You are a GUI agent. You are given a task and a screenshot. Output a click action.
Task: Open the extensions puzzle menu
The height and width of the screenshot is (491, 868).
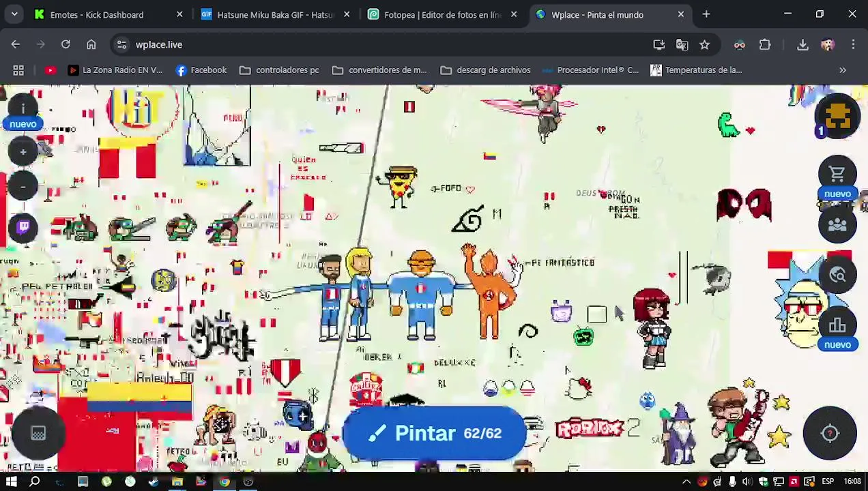(x=765, y=44)
